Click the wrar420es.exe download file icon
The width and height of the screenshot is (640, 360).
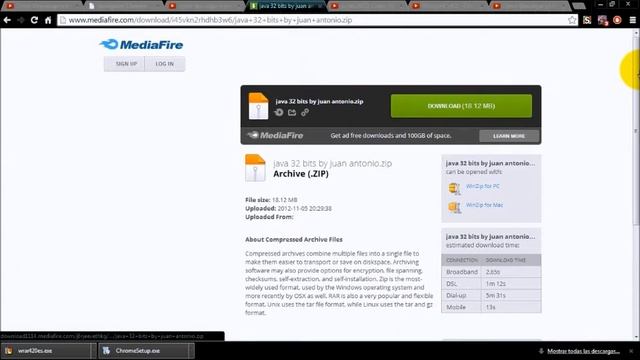(9, 351)
